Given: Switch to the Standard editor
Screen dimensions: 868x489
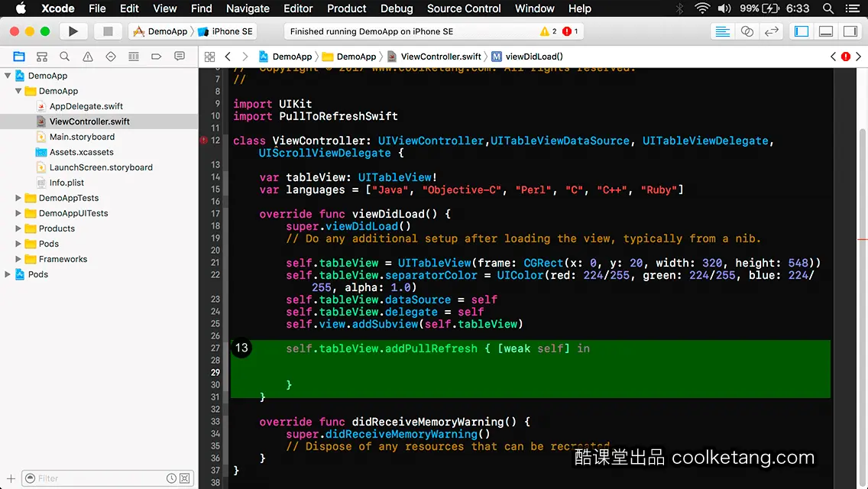Looking at the screenshot, I should (x=722, y=31).
